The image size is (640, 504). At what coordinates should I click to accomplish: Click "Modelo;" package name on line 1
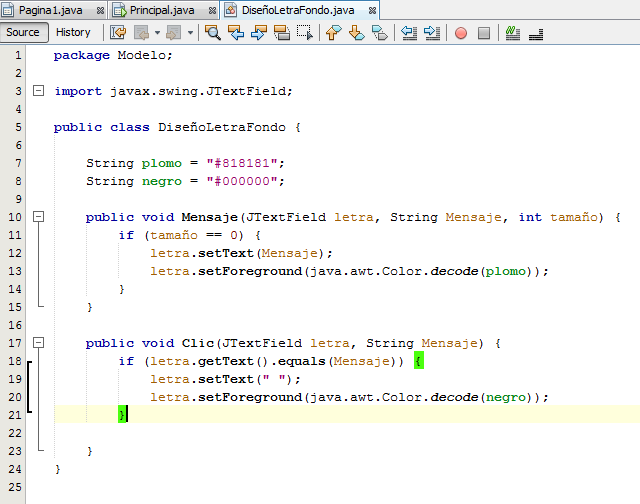click(x=145, y=55)
